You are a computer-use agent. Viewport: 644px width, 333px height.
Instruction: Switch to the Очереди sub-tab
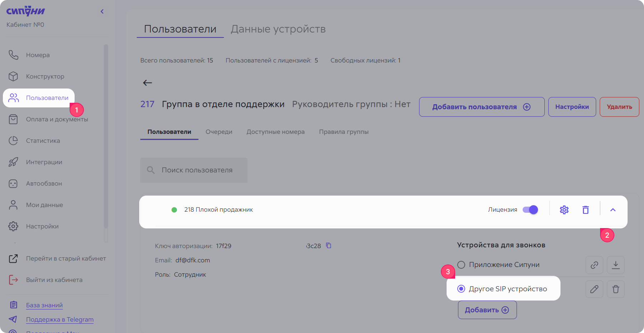219,132
